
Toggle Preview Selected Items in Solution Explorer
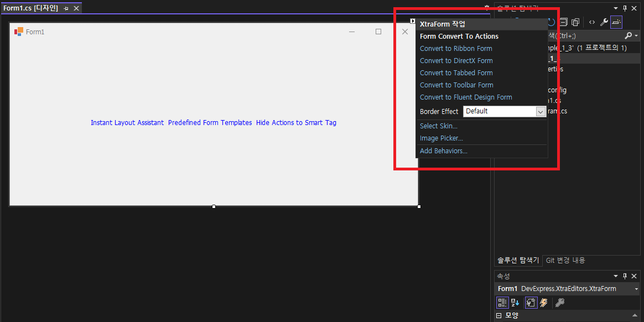tap(616, 22)
